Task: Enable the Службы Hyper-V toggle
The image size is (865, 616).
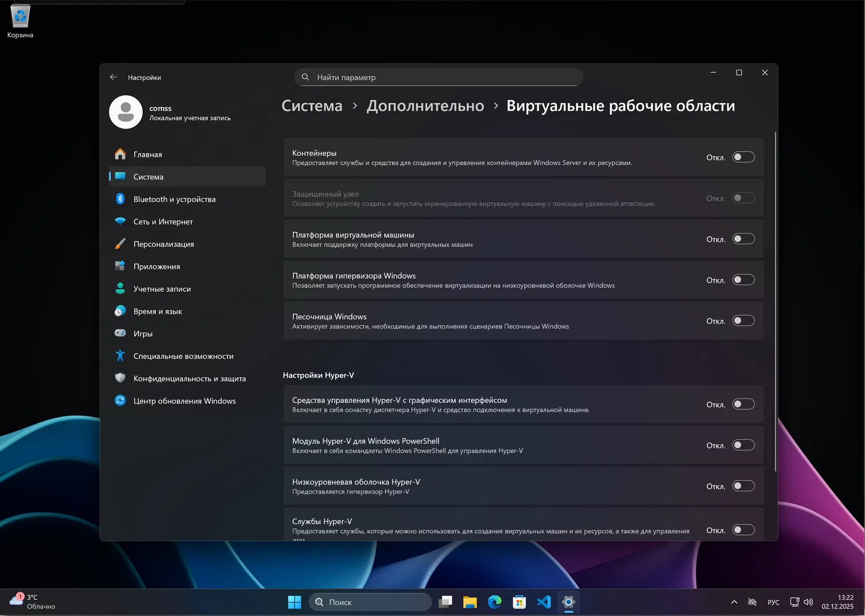Action: 743,530
